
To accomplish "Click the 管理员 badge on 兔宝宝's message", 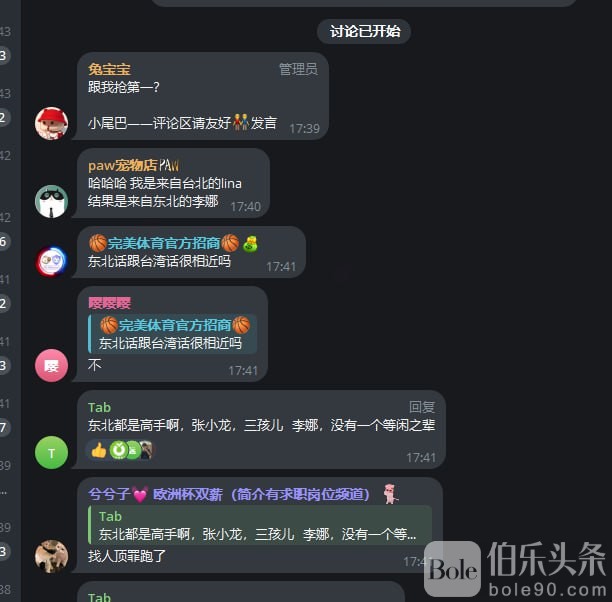I will tap(298, 69).
